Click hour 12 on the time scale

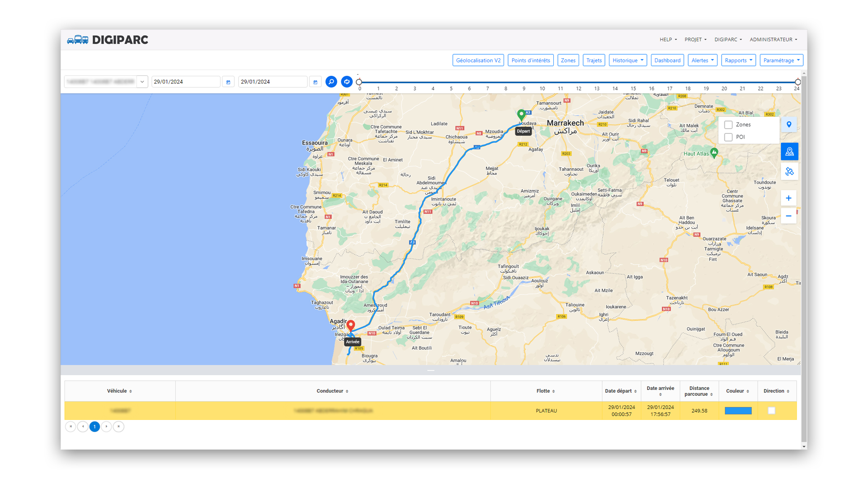(579, 89)
